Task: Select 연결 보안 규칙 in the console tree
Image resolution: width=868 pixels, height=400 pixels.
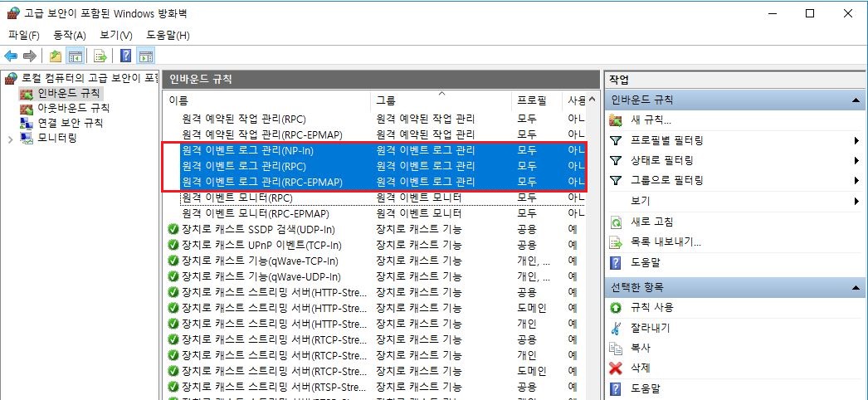Action: (x=71, y=122)
